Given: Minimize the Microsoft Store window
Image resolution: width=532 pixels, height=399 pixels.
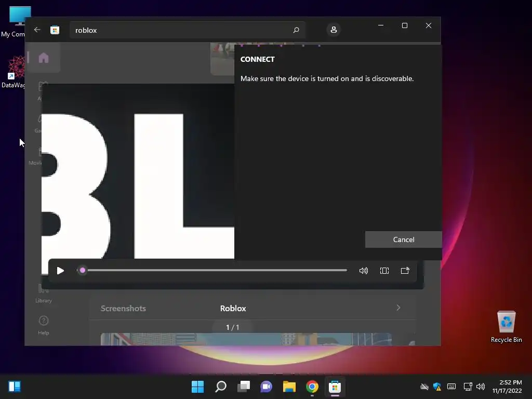Looking at the screenshot, I should (x=381, y=25).
